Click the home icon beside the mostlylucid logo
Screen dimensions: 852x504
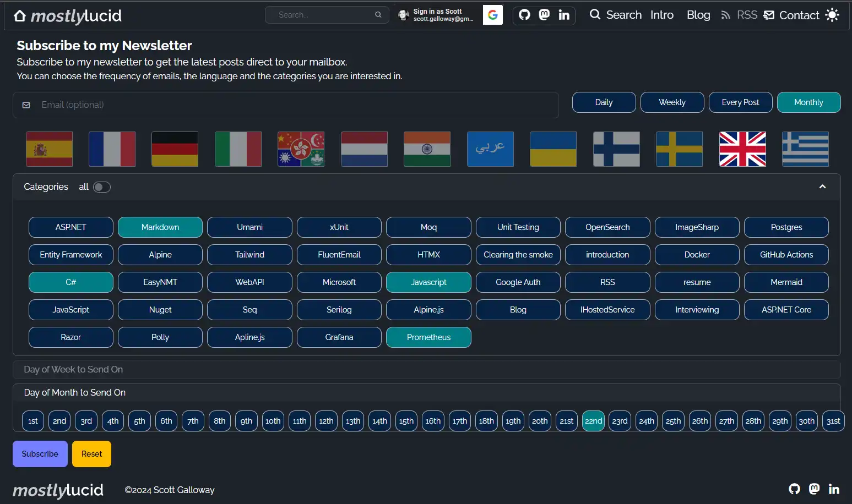coord(20,15)
